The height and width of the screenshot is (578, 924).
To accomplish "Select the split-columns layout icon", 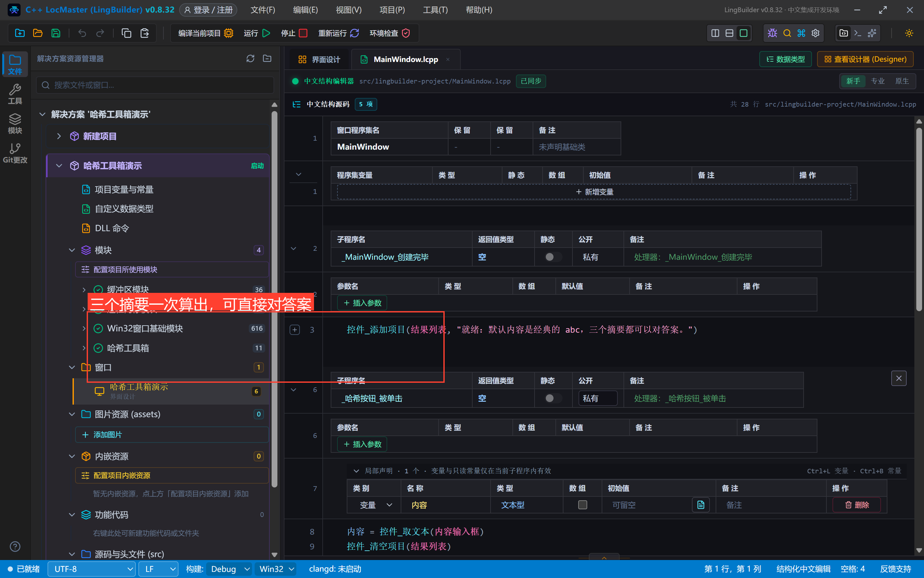I will [715, 33].
